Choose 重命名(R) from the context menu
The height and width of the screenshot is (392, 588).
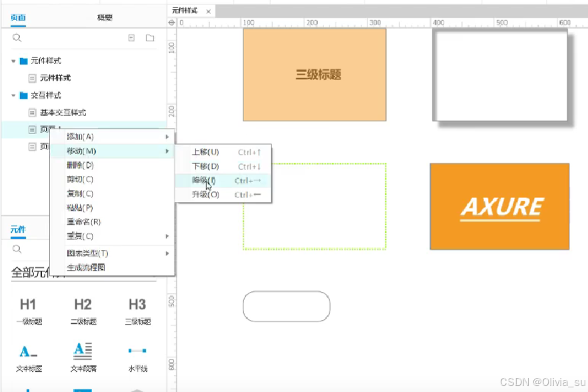click(112, 222)
